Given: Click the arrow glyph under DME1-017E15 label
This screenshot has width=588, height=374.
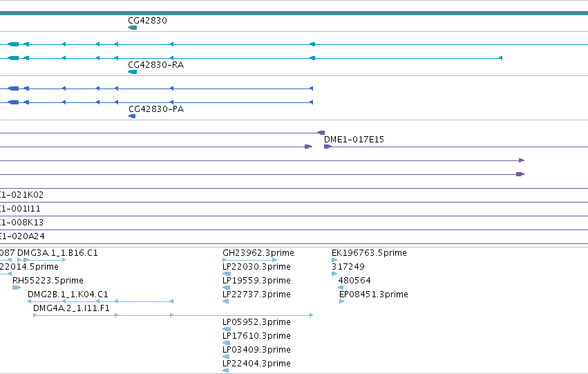Looking at the screenshot, I should (x=328, y=147).
